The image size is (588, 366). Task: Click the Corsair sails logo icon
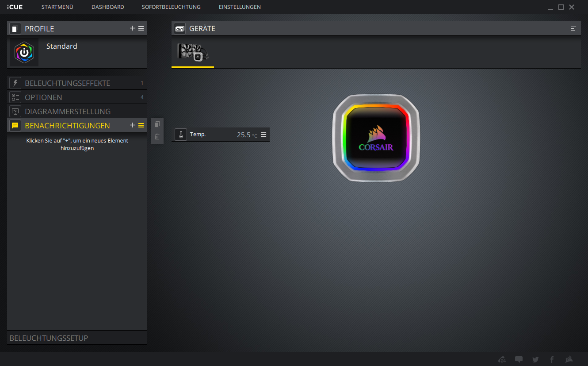[x=569, y=359]
